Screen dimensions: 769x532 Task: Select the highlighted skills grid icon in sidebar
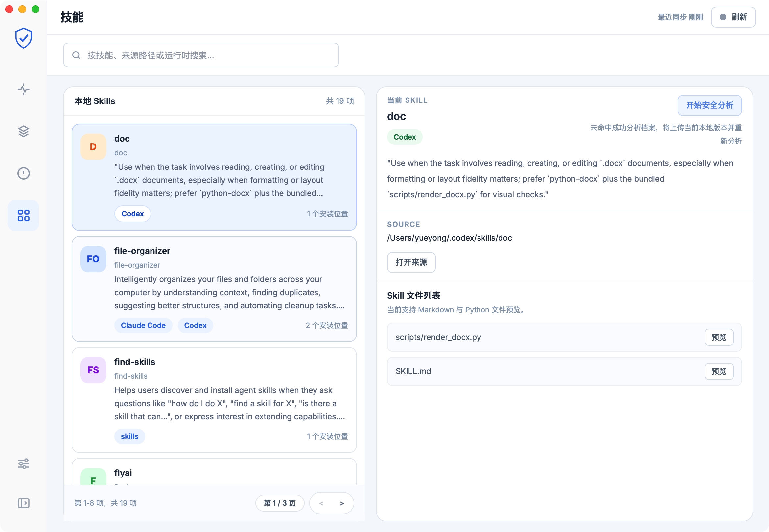click(x=23, y=215)
